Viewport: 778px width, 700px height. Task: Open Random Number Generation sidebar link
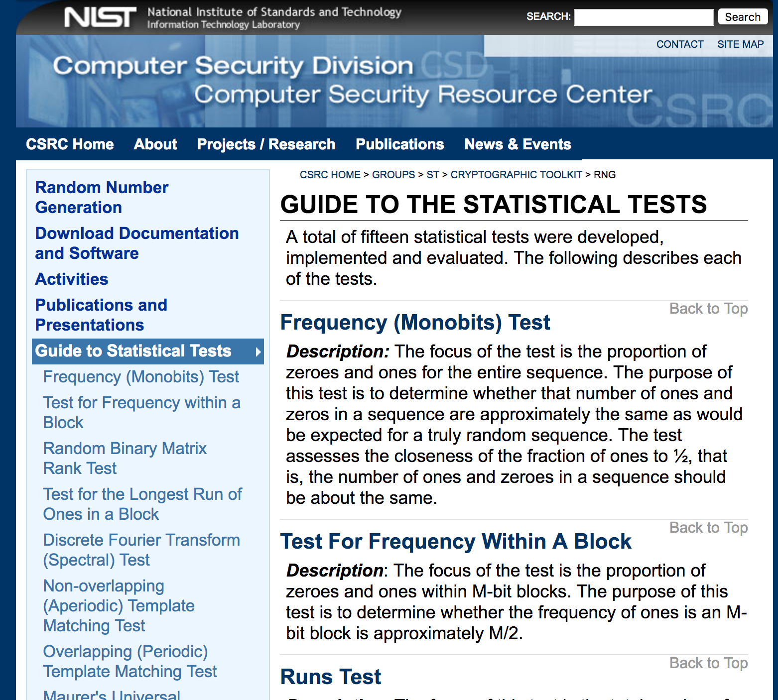pos(102,197)
